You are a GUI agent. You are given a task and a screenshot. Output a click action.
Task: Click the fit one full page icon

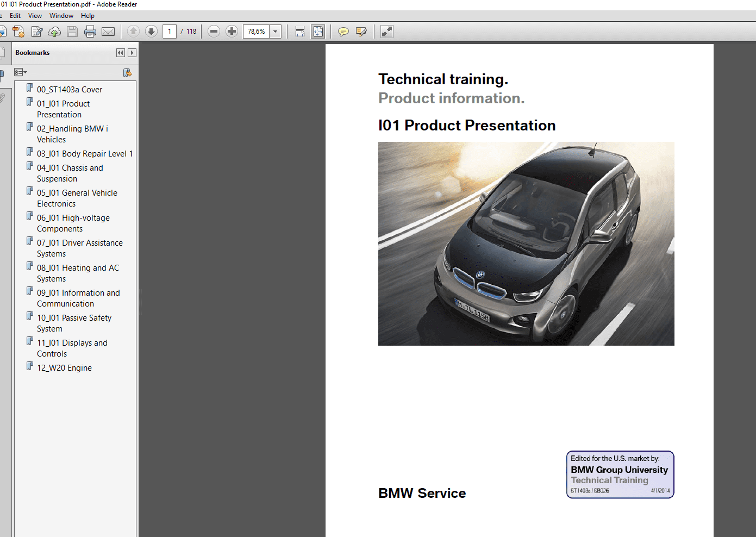point(318,32)
